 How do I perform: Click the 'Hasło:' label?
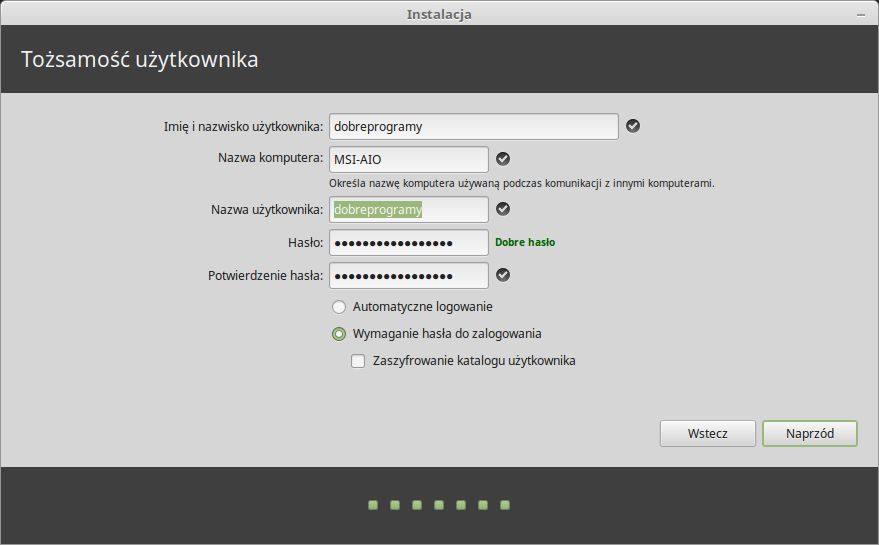[306, 242]
